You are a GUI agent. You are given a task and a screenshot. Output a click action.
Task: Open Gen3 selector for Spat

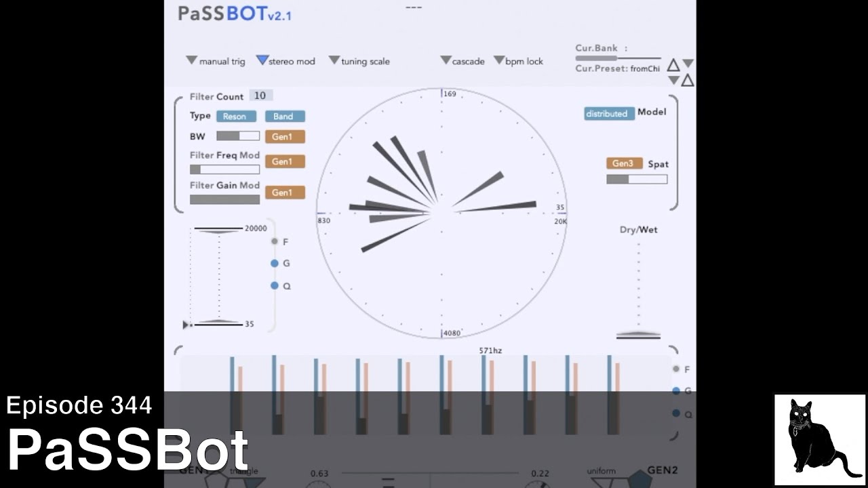pyautogui.click(x=625, y=163)
